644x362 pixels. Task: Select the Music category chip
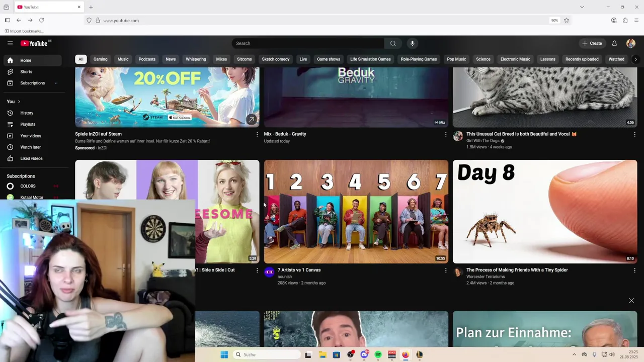point(123,59)
